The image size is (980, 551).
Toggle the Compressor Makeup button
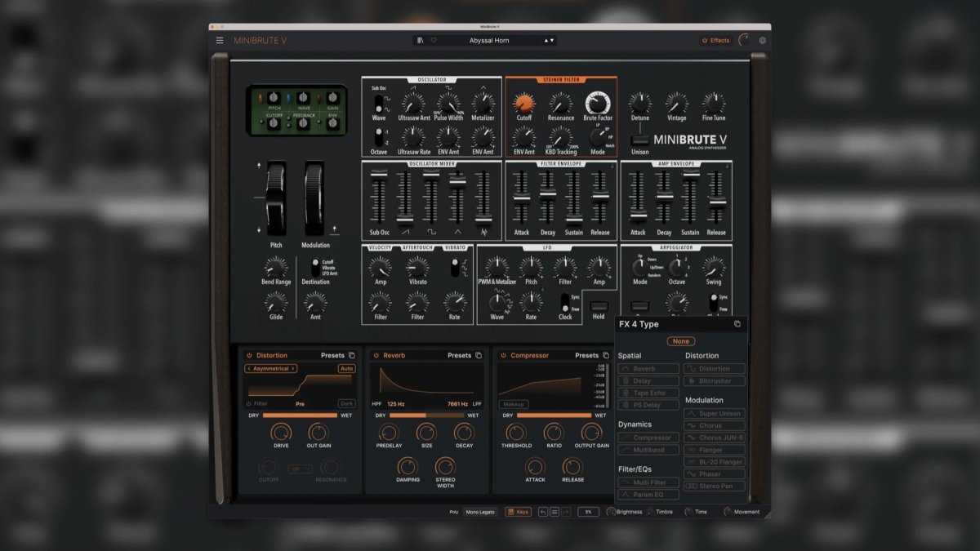click(x=513, y=404)
